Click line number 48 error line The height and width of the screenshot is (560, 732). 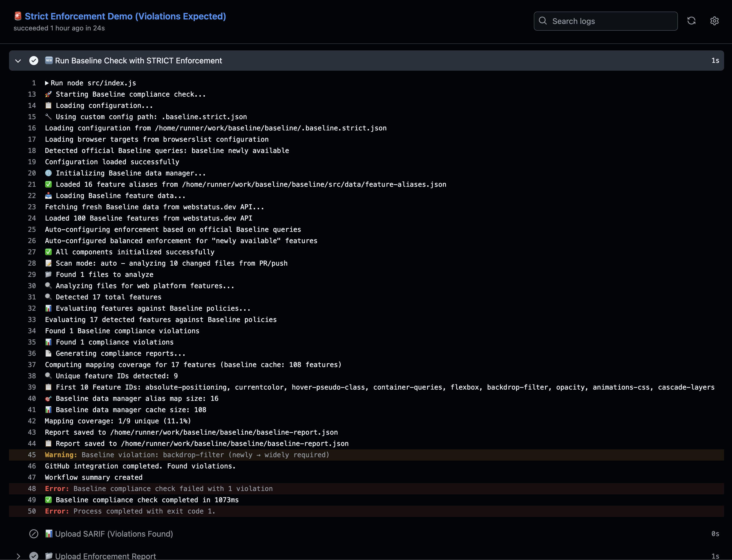[x=32, y=489]
